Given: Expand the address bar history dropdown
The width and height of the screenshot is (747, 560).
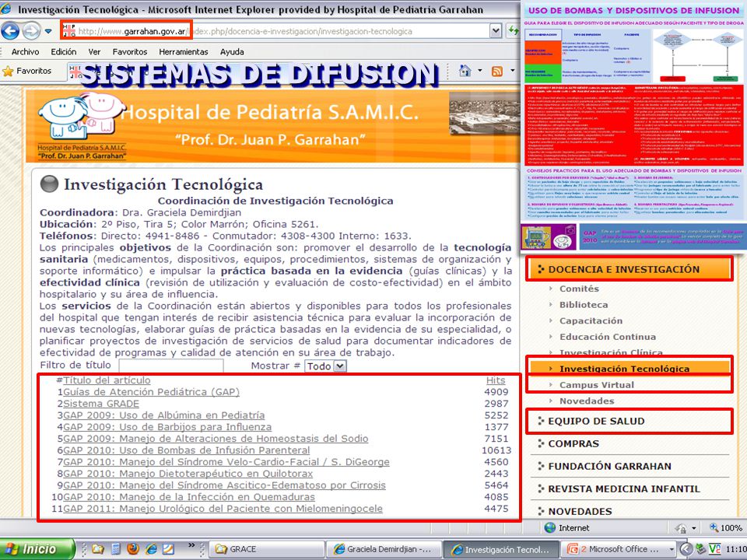Looking at the screenshot, I should pos(496,31).
